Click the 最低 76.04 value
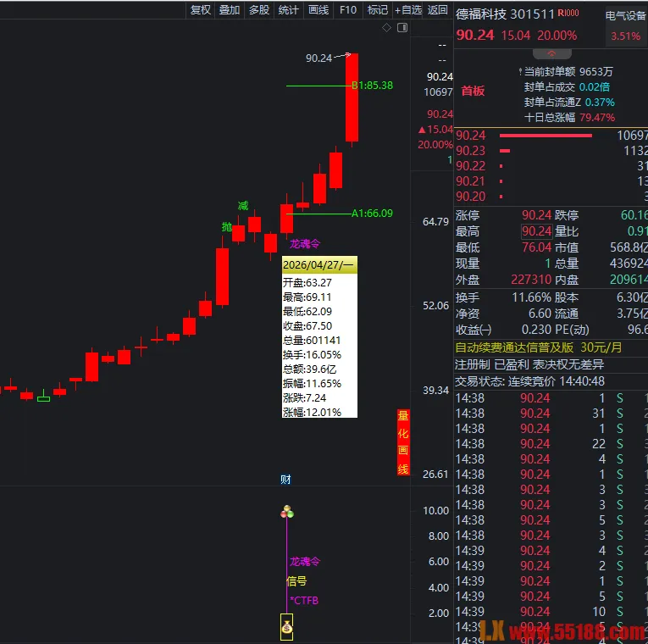 536,247
